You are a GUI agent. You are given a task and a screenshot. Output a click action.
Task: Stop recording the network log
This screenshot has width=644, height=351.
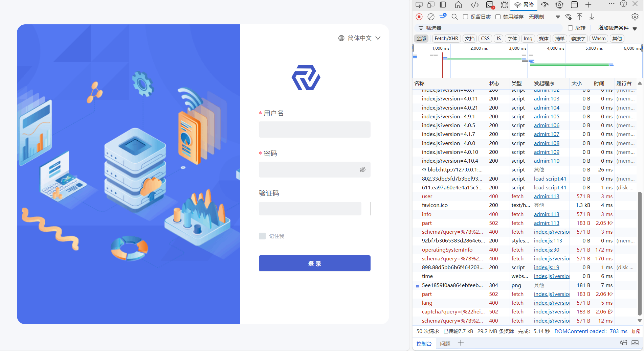coord(419,17)
